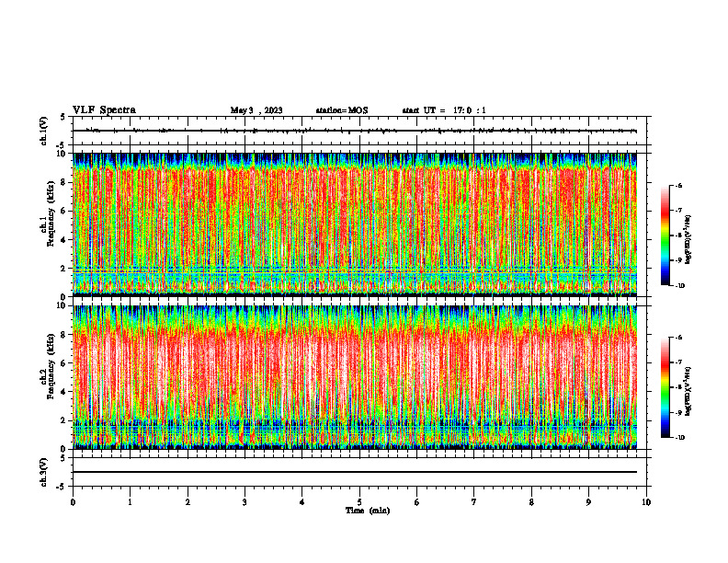This screenshot has width=728, height=563.
Task: Click the 'ch.1(V)' waveform axis label
Action: [x=43, y=131]
